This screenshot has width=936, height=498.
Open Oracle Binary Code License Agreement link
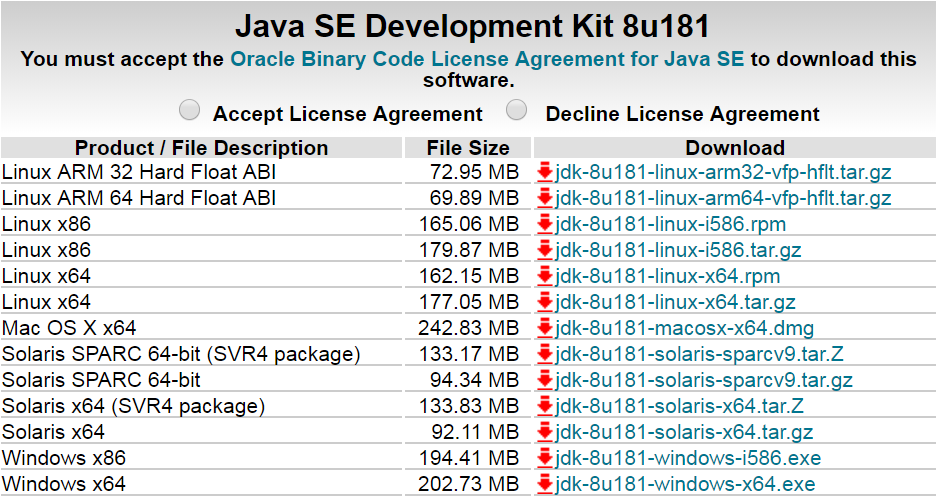pyautogui.click(x=487, y=59)
